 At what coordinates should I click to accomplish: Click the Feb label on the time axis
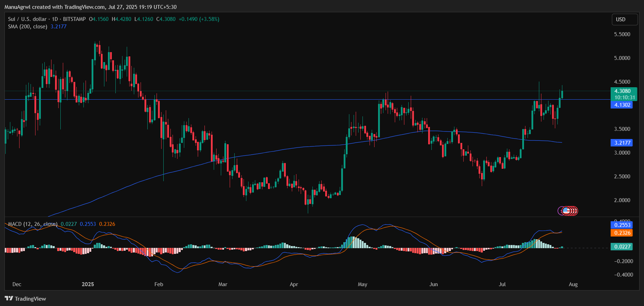pyautogui.click(x=159, y=284)
